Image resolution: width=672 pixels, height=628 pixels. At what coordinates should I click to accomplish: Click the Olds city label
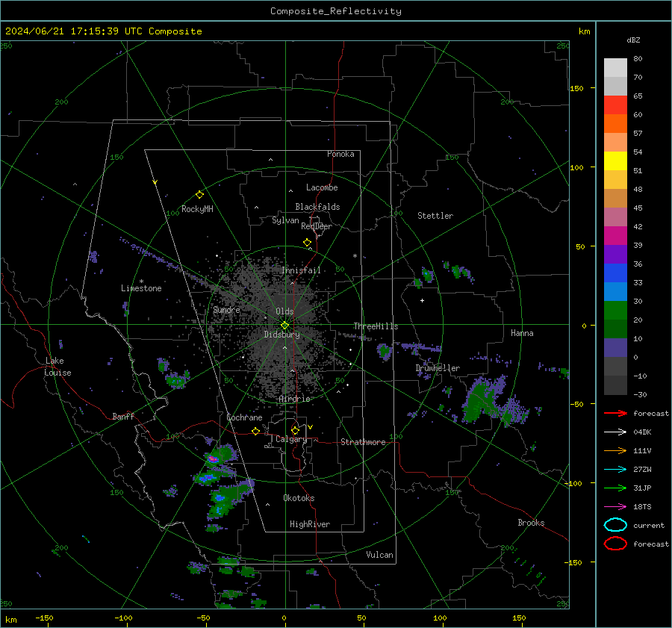point(284,311)
